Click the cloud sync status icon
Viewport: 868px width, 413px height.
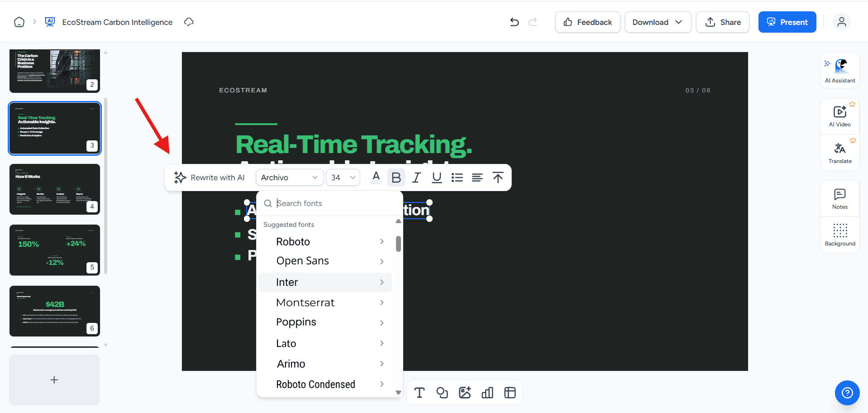tap(189, 22)
